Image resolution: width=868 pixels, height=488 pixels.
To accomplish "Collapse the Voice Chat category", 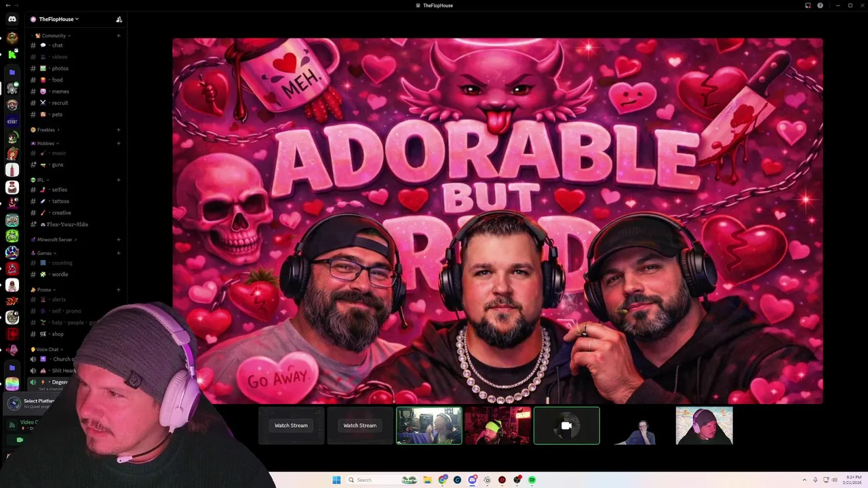I will (x=47, y=349).
